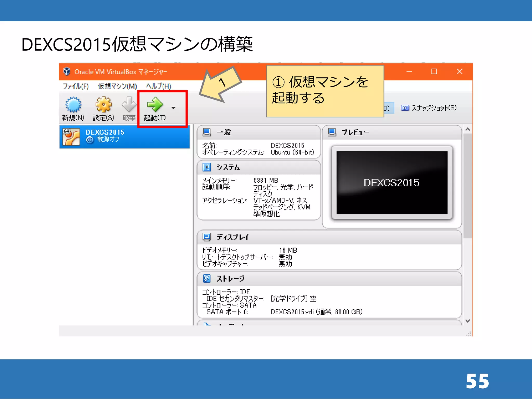The width and height of the screenshot is (532, 399).
Task: Switch to スナップショット(S) tab
Action: point(429,108)
